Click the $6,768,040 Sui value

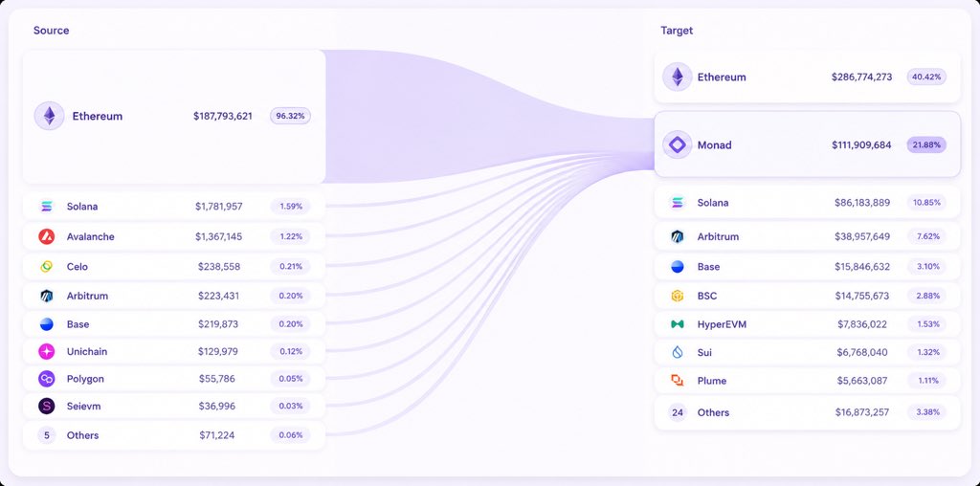tap(862, 352)
